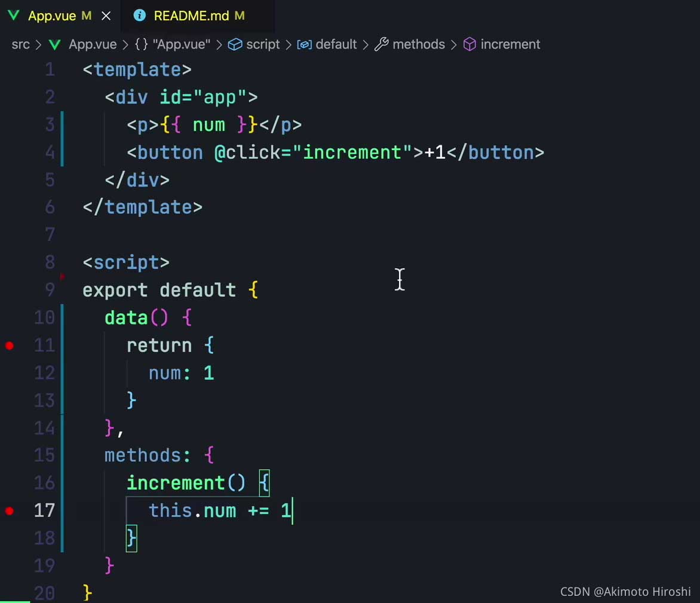Screen dimensions: 700x603
Task: Close the App.vue tab
Action: pyautogui.click(x=106, y=16)
